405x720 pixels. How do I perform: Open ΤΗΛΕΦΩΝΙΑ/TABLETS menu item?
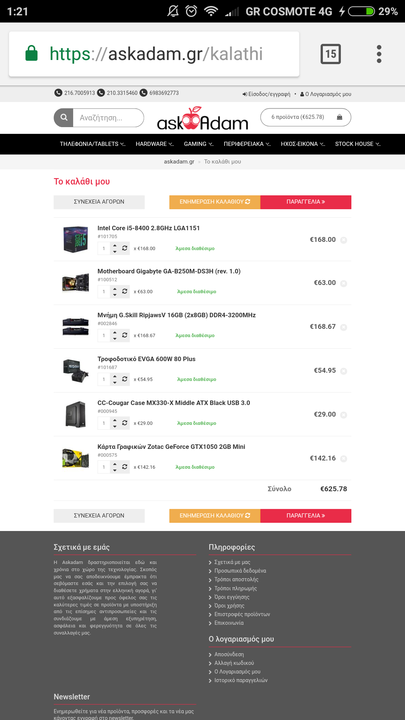tap(92, 144)
